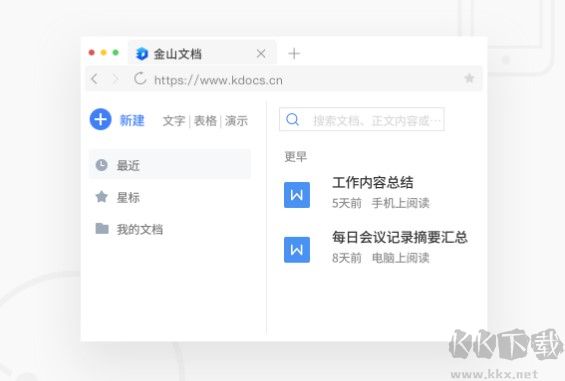Screen dimensions: 565x381
Task: Click the magnifier search icon
Action: pyautogui.click(x=292, y=119)
